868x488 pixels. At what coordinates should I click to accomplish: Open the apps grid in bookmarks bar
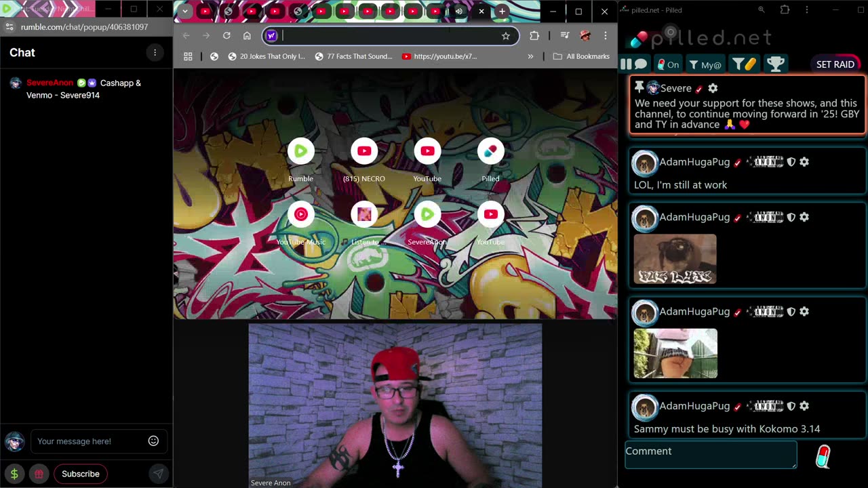pyautogui.click(x=188, y=56)
